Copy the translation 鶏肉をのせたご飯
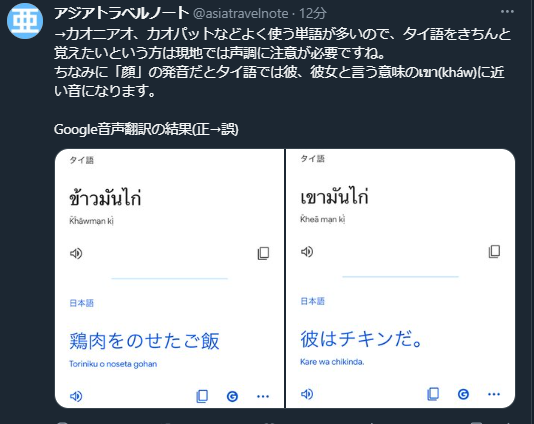534x424 pixels. pyautogui.click(x=202, y=396)
